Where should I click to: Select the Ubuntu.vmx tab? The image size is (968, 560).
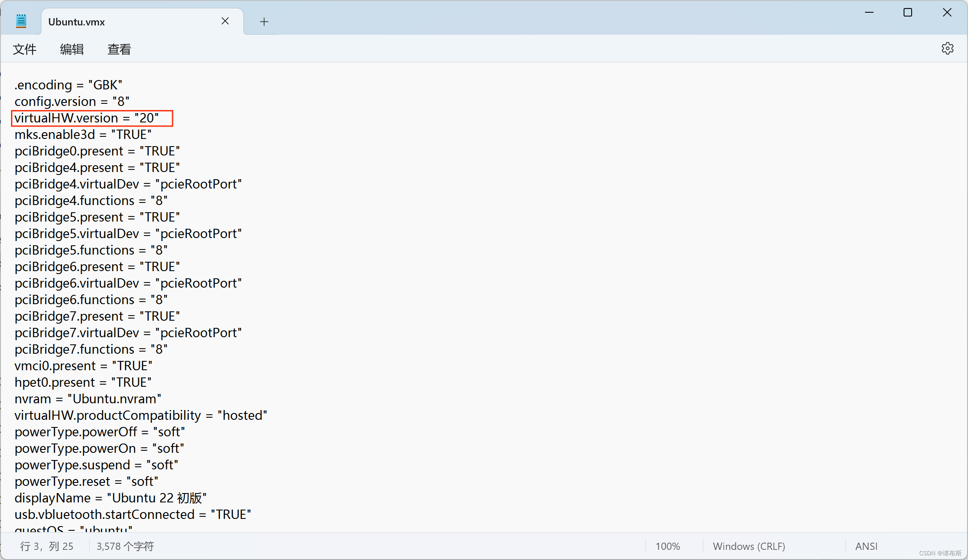127,22
